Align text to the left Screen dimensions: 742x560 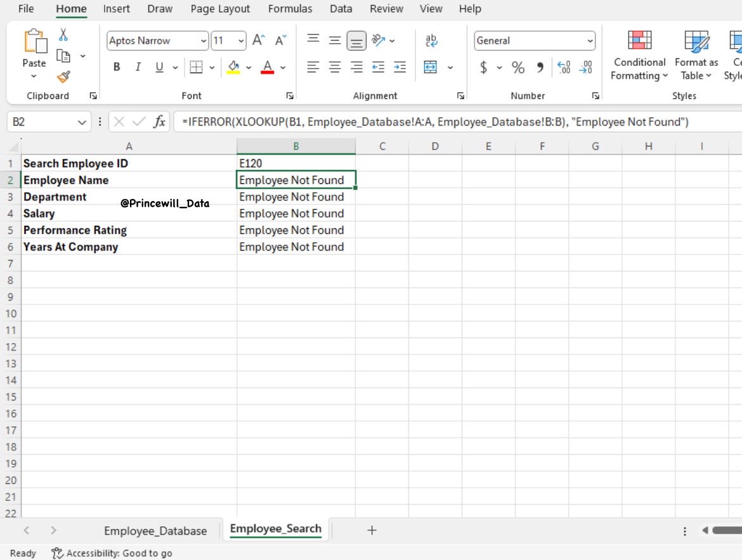click(x=313, y=67)
